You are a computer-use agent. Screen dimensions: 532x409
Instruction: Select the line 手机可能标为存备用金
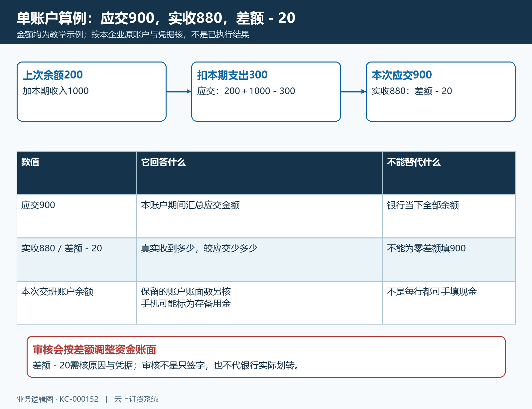coord(186,304)
